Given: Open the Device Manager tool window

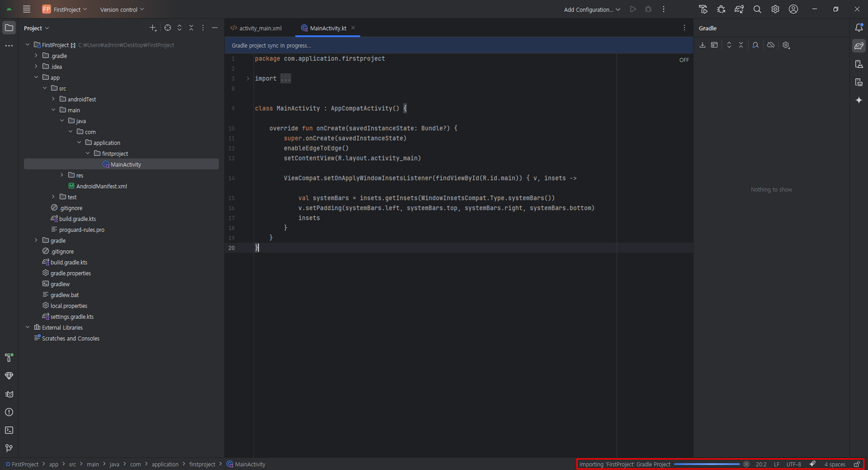Looking at the screenshot, I should click(x=859, y=64).
